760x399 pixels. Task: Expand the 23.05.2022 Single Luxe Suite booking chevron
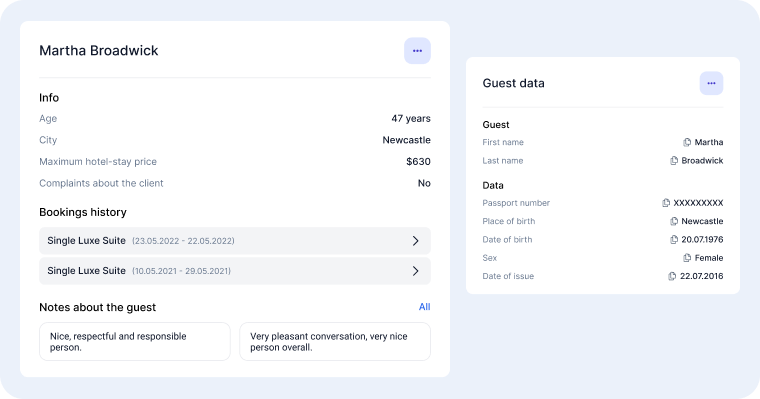tap(415, 241)
